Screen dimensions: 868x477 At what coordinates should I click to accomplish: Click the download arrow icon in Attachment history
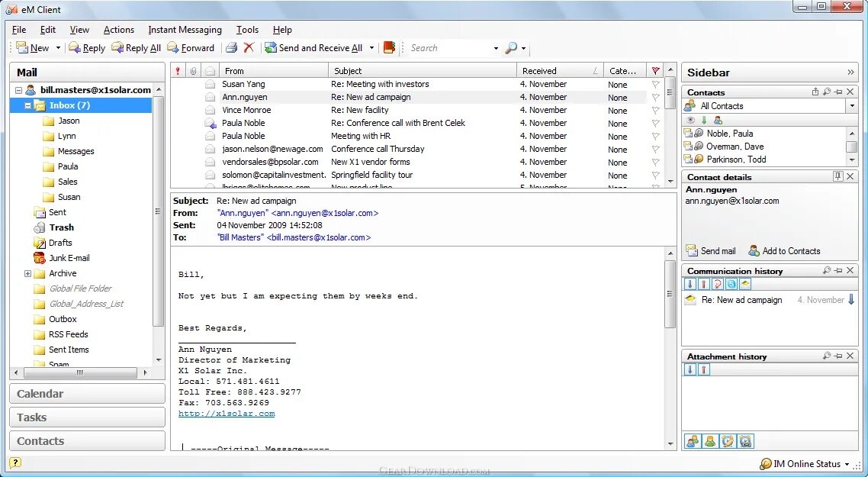tap(690, 369)
